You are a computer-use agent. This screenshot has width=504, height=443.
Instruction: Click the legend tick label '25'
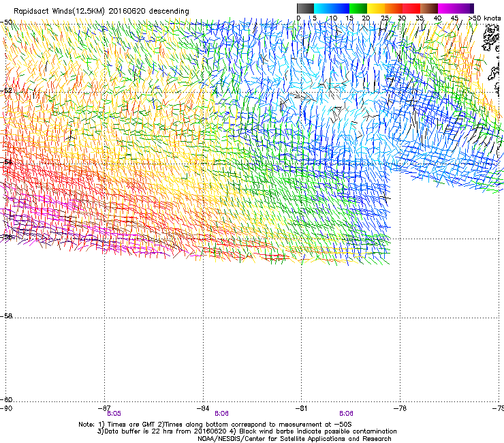click(385, 18)
